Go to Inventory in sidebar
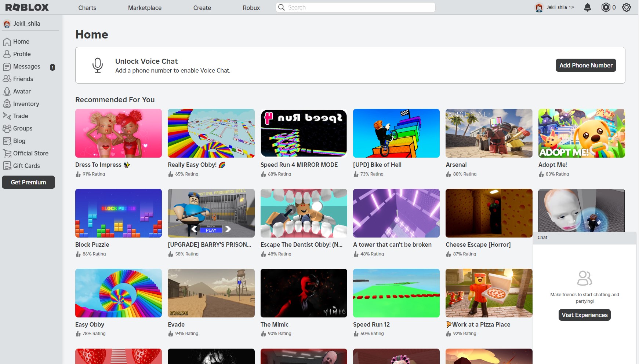 pyautogui.click(x=26, y=104)
